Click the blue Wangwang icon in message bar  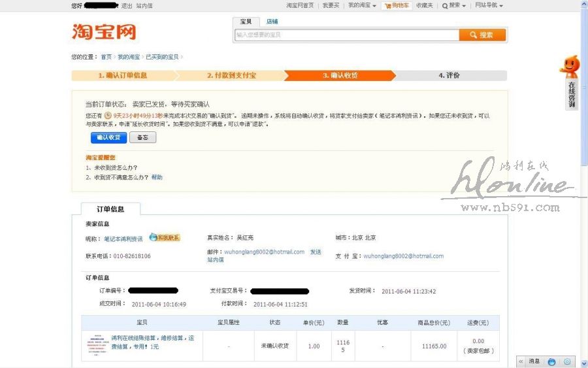click(551, 361)
